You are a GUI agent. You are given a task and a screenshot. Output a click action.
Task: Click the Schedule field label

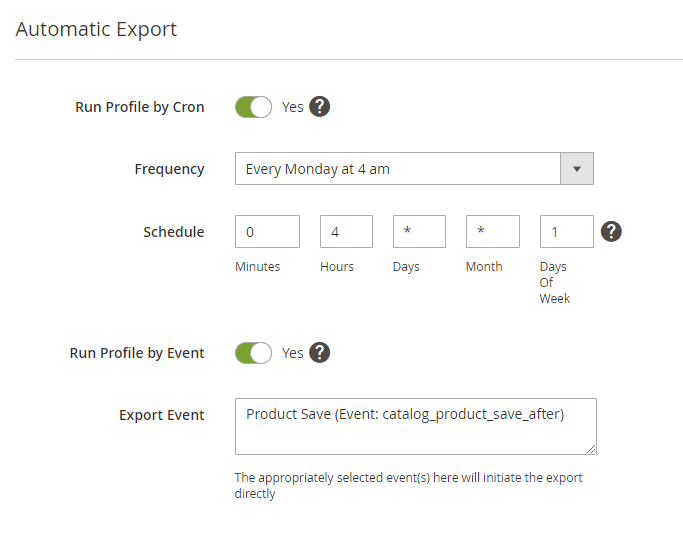click(173, 232)
